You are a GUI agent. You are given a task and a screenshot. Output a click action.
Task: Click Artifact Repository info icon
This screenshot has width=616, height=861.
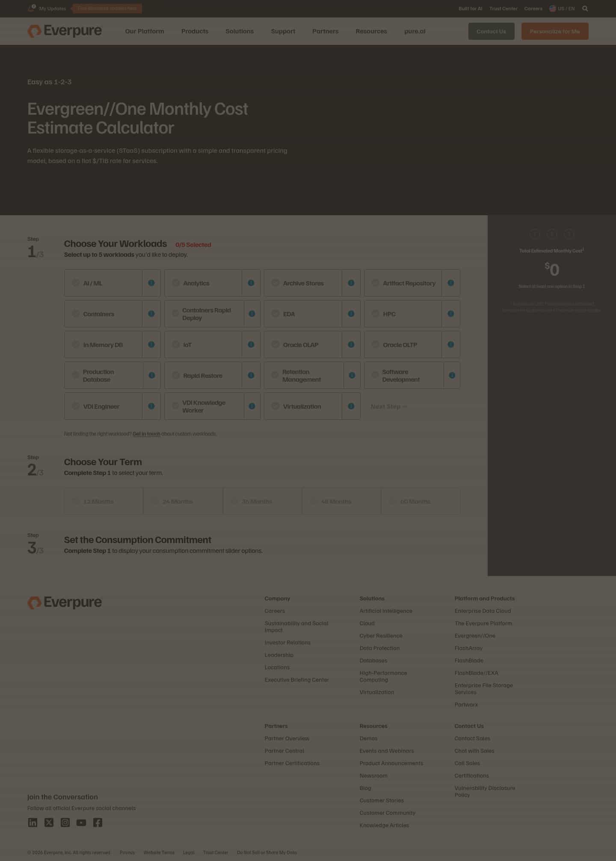click(451, 283)
